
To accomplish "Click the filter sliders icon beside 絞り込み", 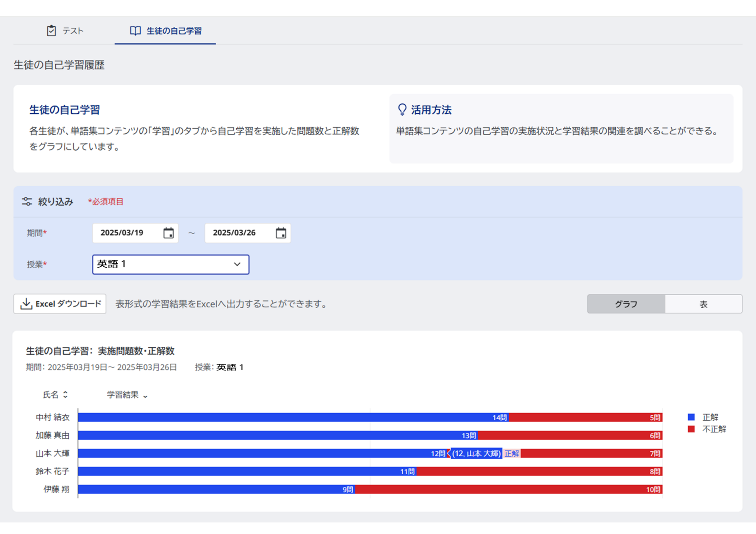I will point(26,201).
